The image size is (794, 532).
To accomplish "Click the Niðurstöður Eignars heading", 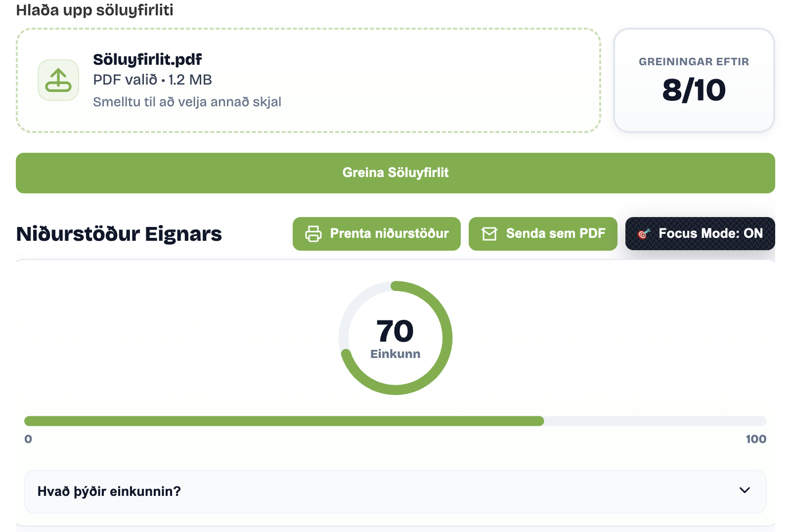I will pos(119,234).
